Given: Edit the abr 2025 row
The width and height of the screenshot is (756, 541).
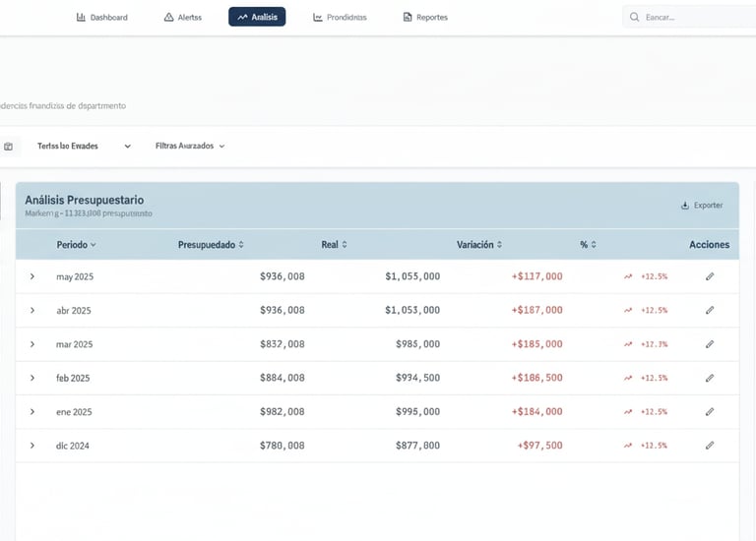Looking at the screenshot, I should 710,310.
